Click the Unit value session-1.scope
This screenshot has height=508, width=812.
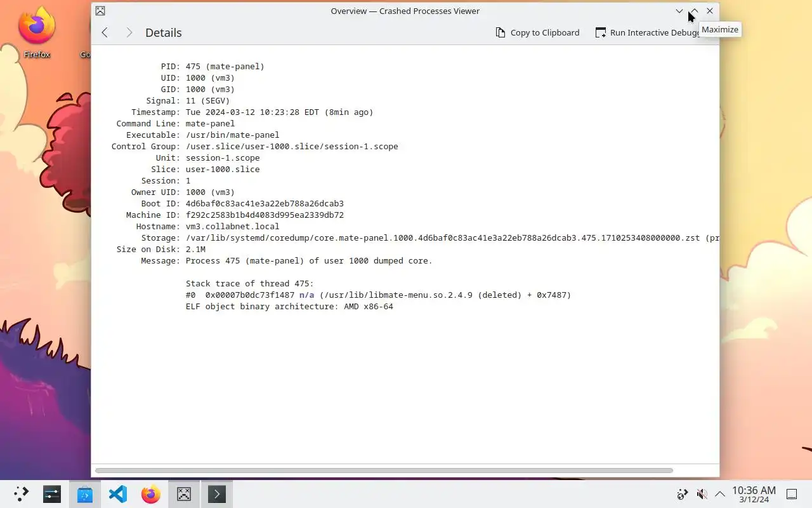pyautogui.click(x=223, y=157)
